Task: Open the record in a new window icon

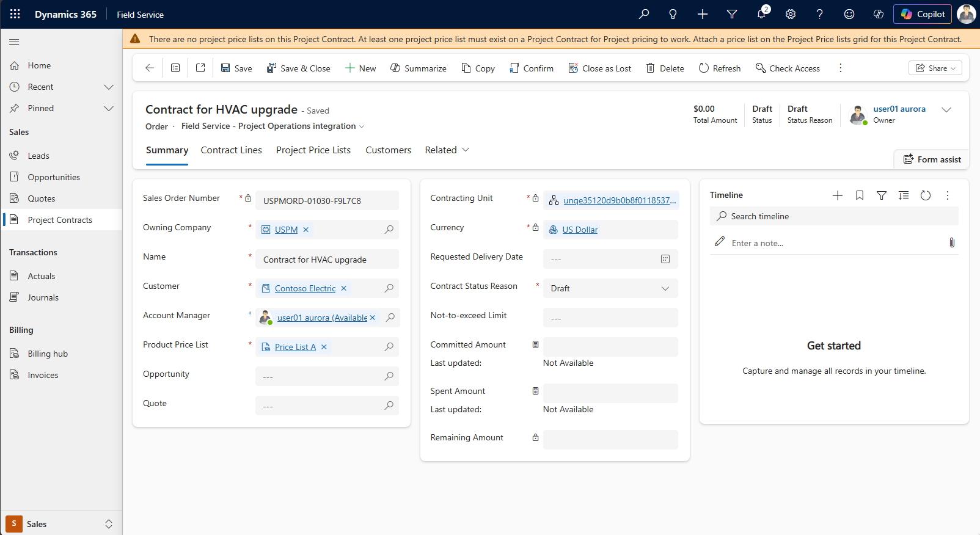Action: pos(200,68)
